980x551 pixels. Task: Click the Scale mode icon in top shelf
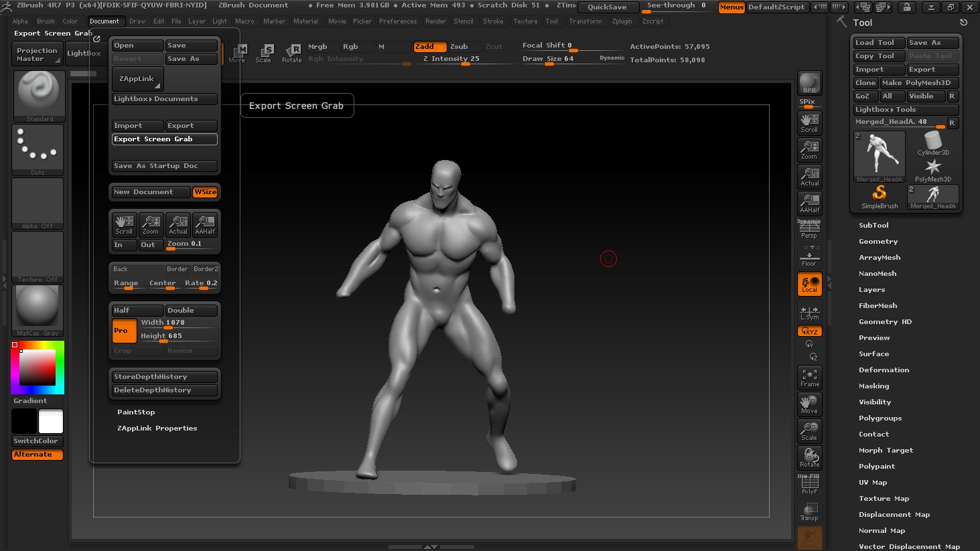point(264,53)
